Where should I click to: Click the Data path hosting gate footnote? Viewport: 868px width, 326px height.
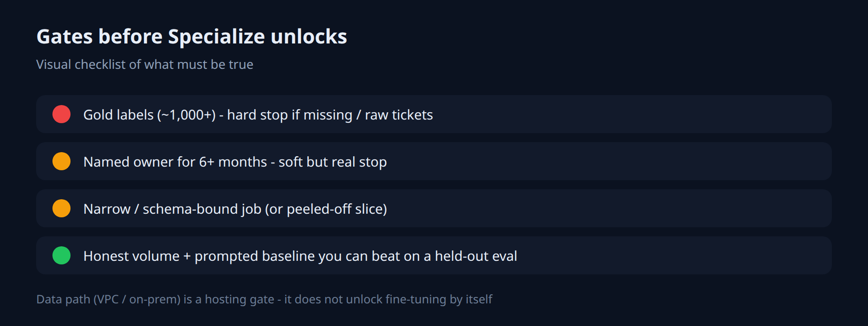[x=264, y=299]
